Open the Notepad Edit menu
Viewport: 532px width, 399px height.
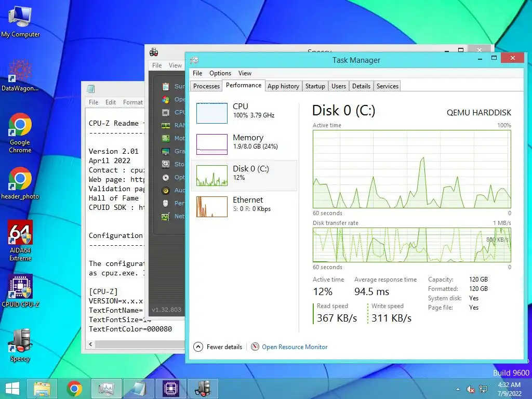111,102
